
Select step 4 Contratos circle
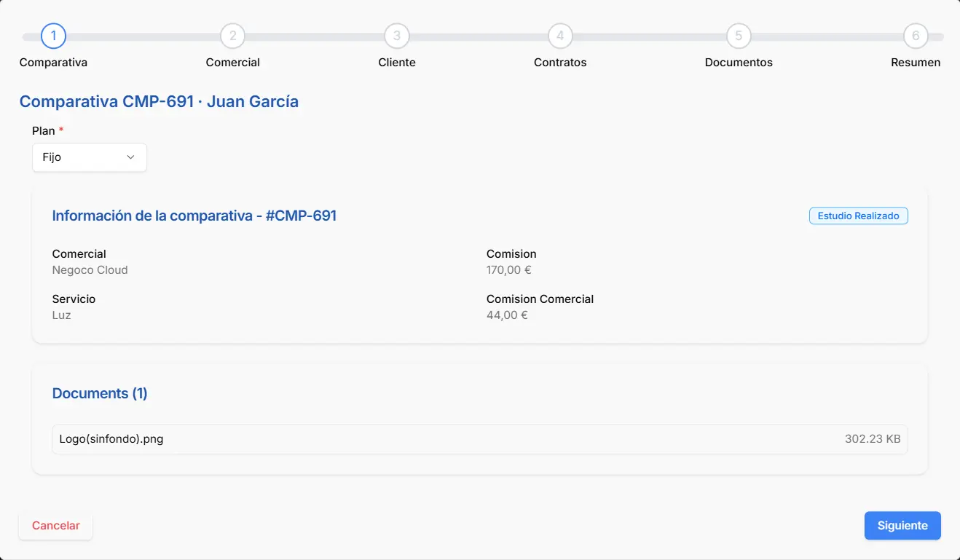pos(560,36)
